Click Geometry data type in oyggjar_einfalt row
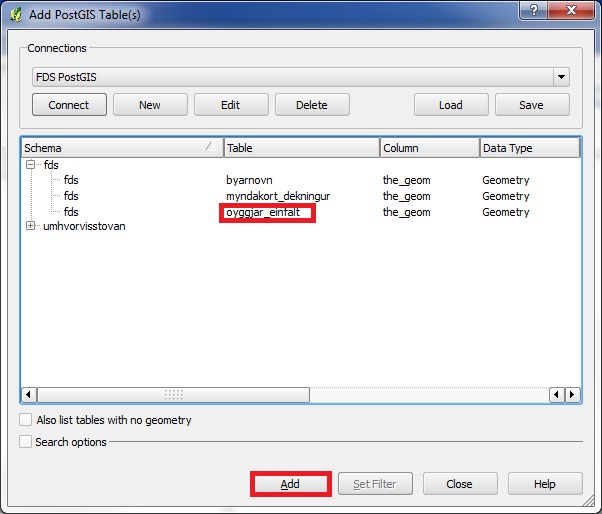This screenshot has height=514, width=602. (x=506, y=212)
